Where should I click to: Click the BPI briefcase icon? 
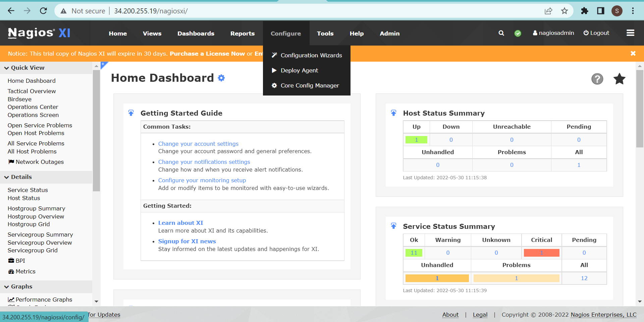coord(11,261)
